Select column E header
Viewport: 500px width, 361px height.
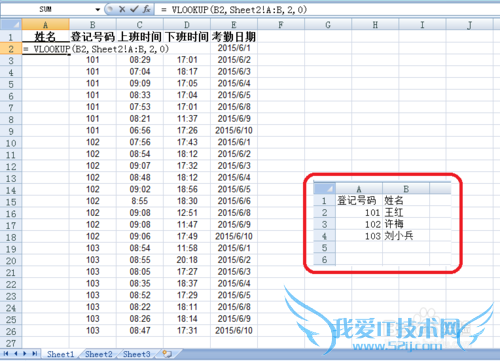234,25
